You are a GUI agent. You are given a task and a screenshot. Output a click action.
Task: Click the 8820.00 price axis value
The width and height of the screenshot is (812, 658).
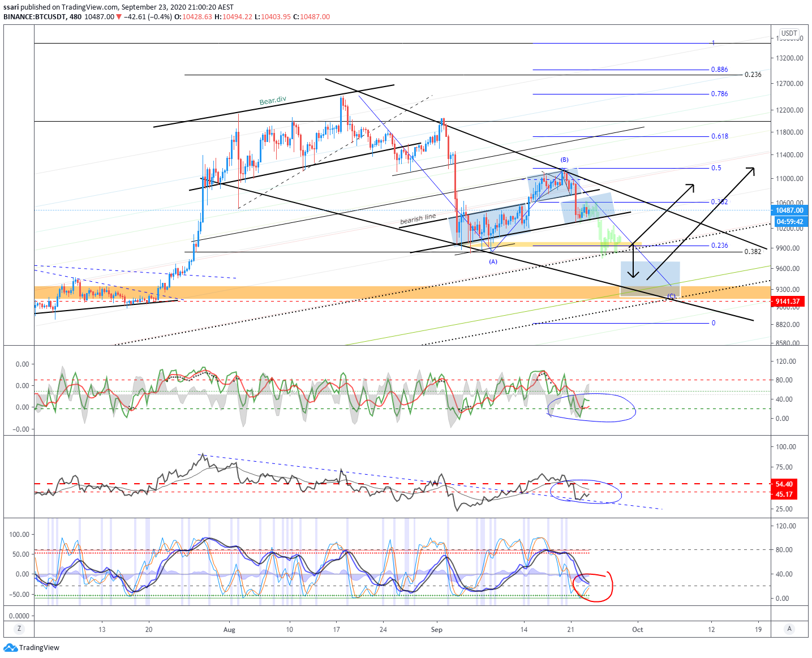[788, 325]
